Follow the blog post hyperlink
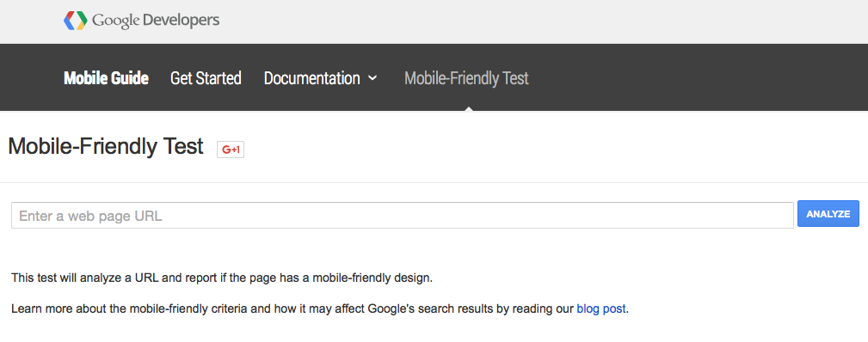Screen dimensions: 868x342 pos(601,308)
